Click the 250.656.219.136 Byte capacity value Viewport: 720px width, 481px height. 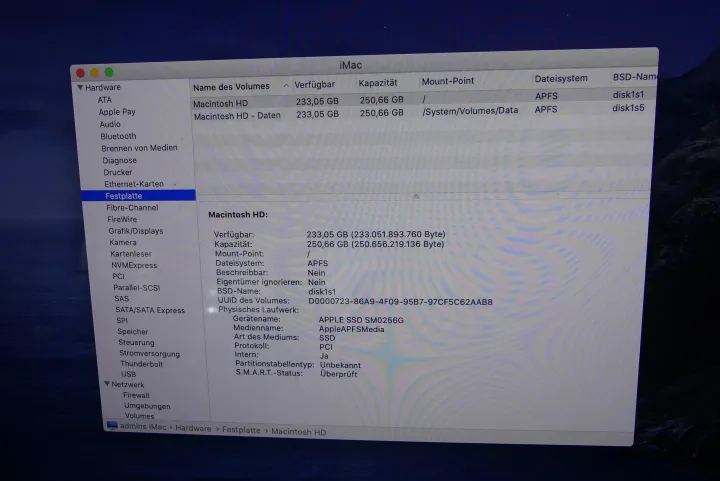[398, 244]
